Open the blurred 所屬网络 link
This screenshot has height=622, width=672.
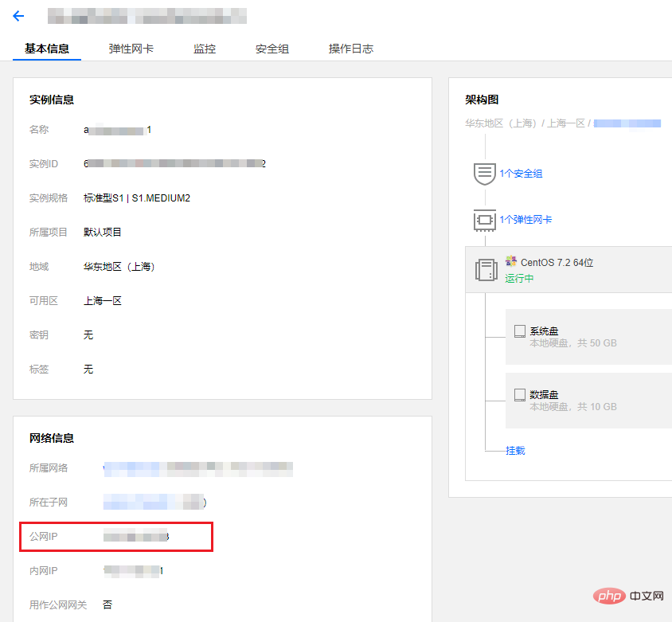198,468
